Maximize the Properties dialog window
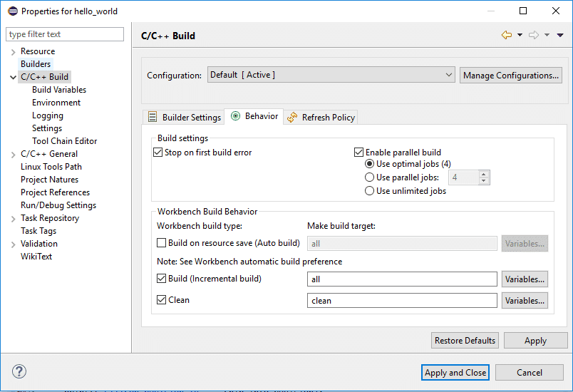 tap(523, 11)
